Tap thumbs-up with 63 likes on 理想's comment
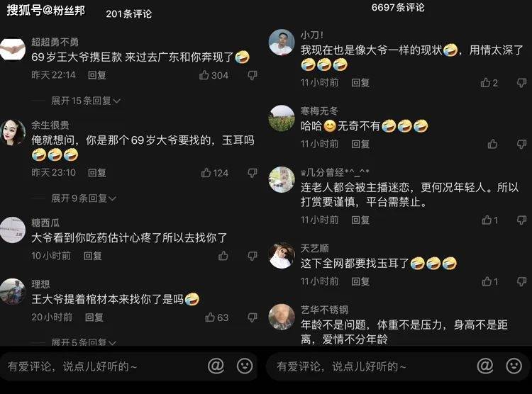The height and width of the screenshot is (394, 532). pos(210,317)
